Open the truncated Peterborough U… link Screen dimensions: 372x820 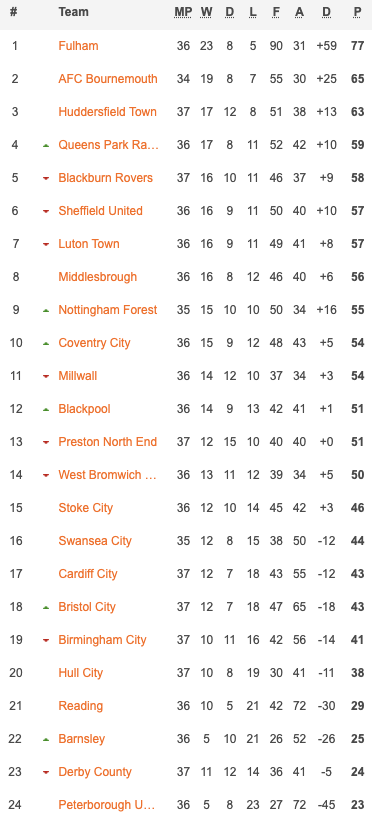(x=107, y=805)
